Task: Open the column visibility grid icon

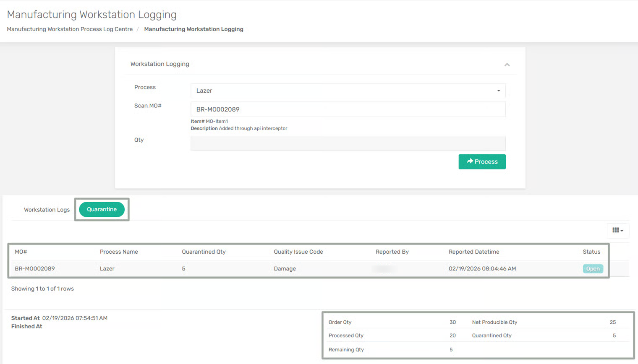Action: coord(617,230)
